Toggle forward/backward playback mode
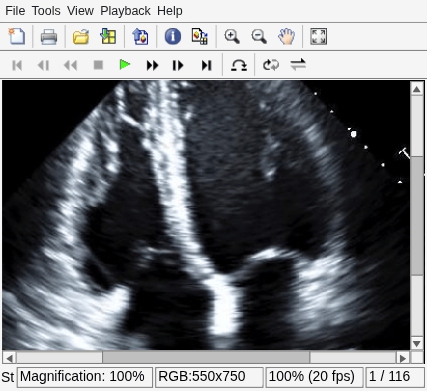Image resolution: width=427 pixels, height=391 pixels. click(x=298, y=64)
